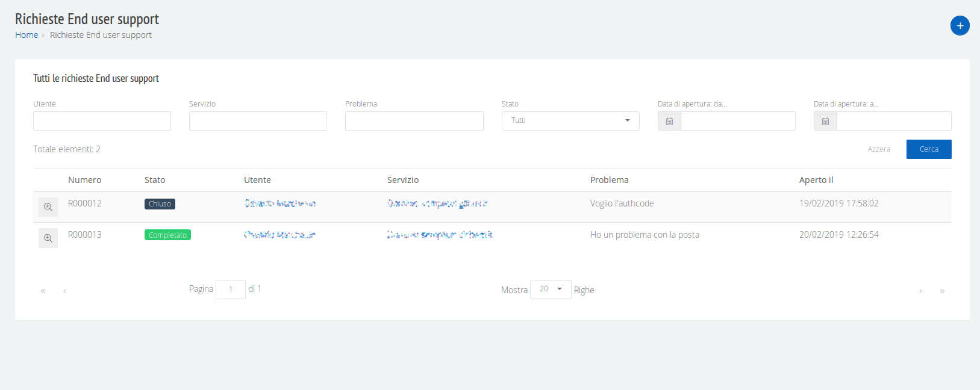Go to first page double-arrow icon
Image resolution: width=980 pixels, height=390 pixels.
[x=43, y=291]
